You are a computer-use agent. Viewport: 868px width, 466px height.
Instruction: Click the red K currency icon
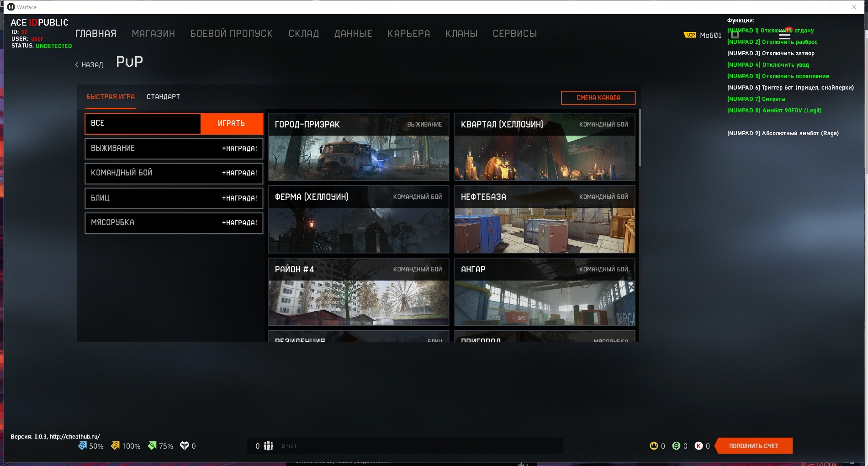[x=699, y=446]
